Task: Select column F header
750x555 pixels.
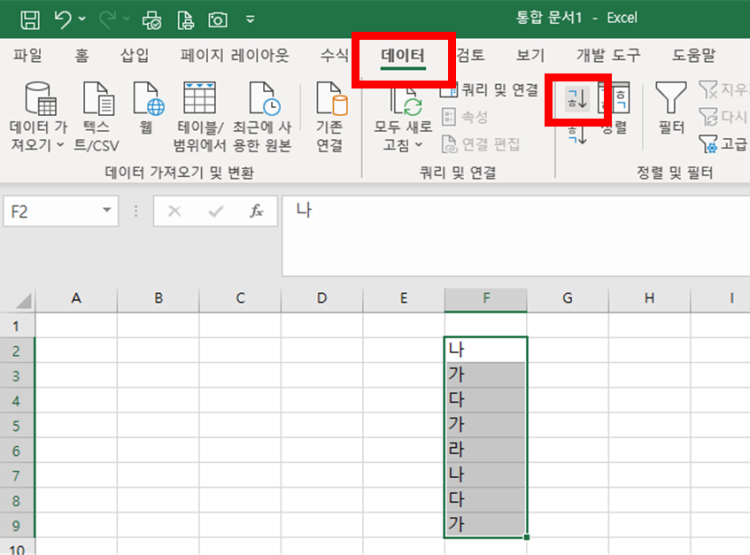Action: (486, 299)
